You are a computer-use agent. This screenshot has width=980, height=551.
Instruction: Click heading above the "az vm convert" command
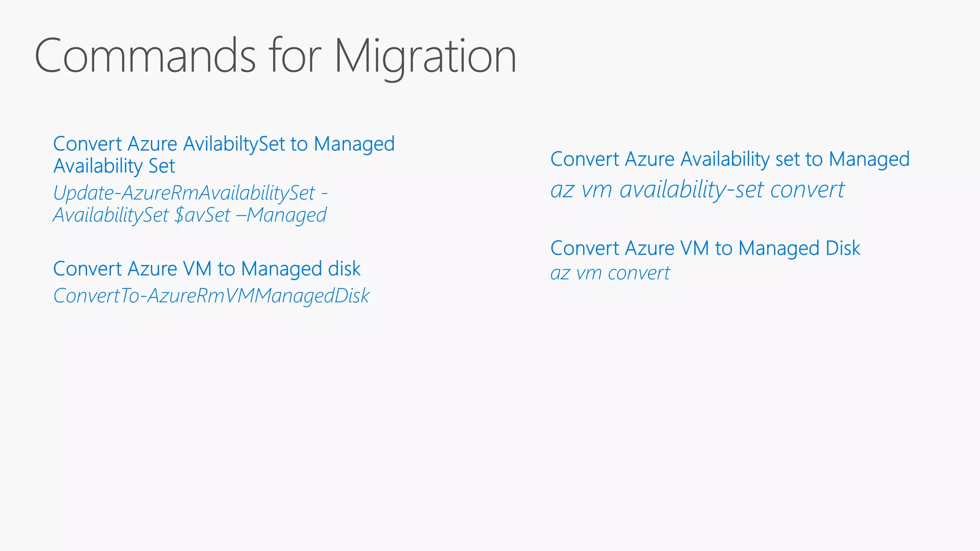[705, 248]
